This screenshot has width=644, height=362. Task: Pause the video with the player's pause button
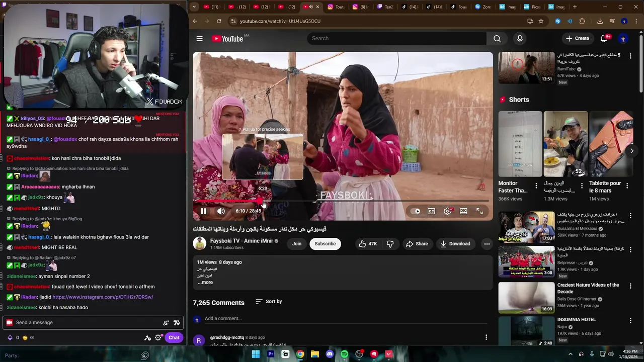[203, 211]
